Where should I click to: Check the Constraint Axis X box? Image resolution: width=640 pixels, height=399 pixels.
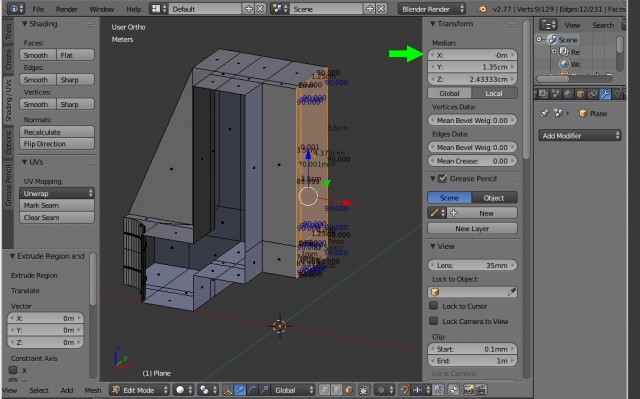pos(13,370)
